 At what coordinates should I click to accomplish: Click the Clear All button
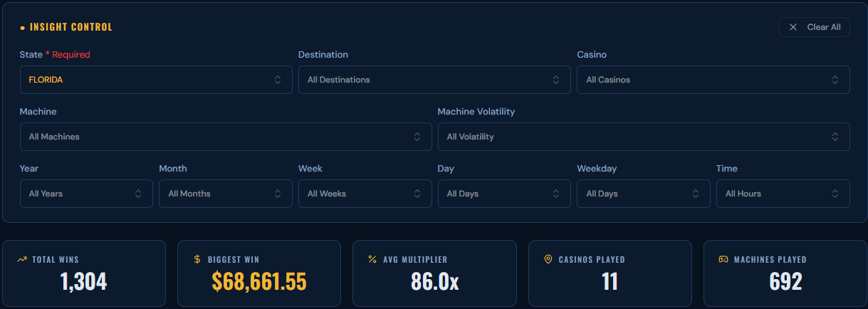pyautogui.click(x=814, y=27)
